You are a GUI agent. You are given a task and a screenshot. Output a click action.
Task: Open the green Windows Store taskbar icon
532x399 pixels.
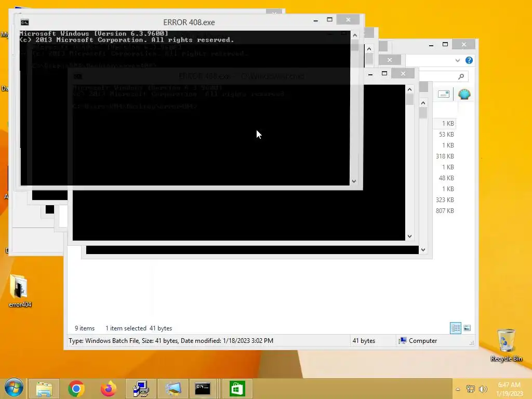[237, 389]
